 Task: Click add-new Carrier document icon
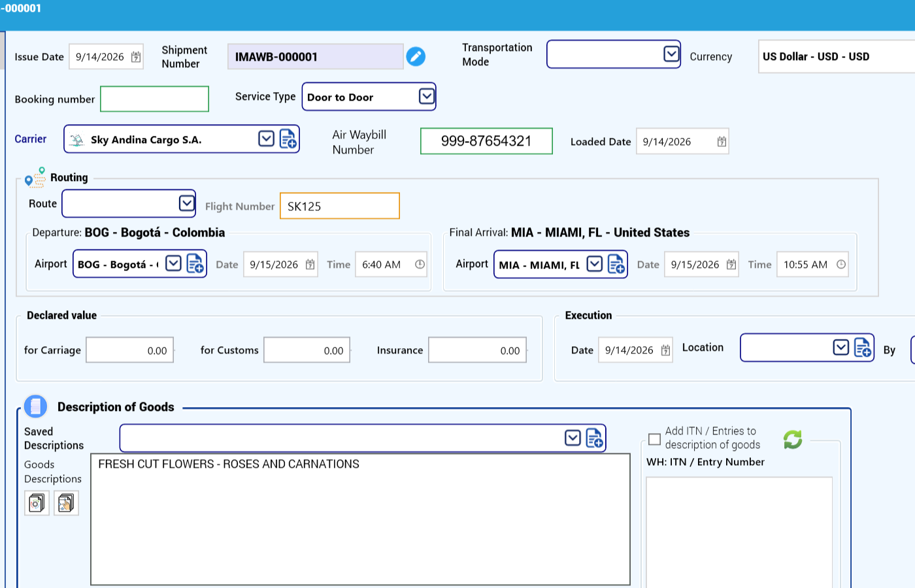(288, 139)
